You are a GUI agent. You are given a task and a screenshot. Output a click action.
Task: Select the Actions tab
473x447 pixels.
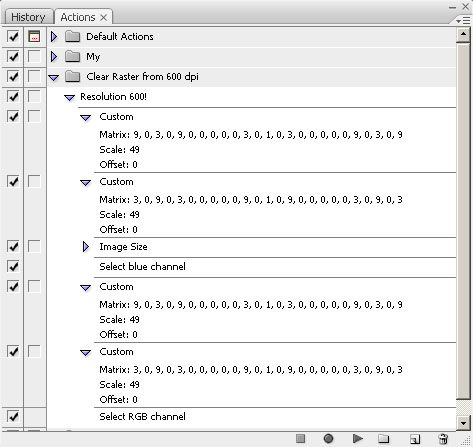[x=78, y=17]
